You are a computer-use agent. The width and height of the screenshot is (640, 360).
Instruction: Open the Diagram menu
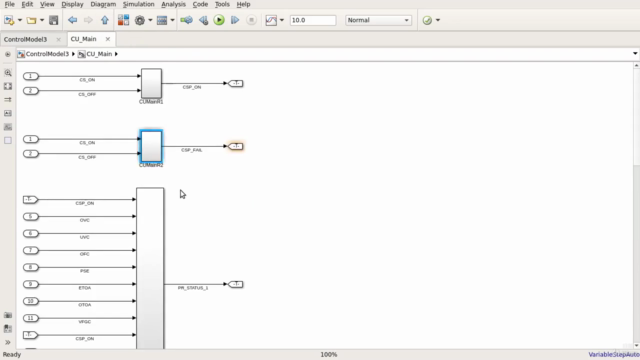click(103, 4)
